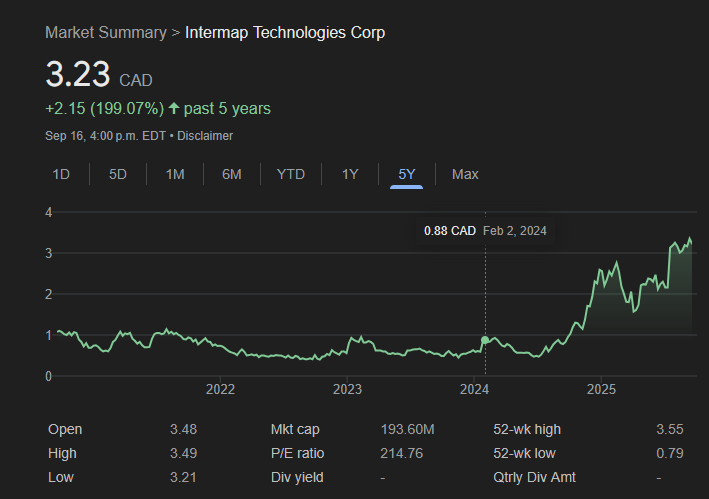Click the Mkt cap value 193.60M

407,429
